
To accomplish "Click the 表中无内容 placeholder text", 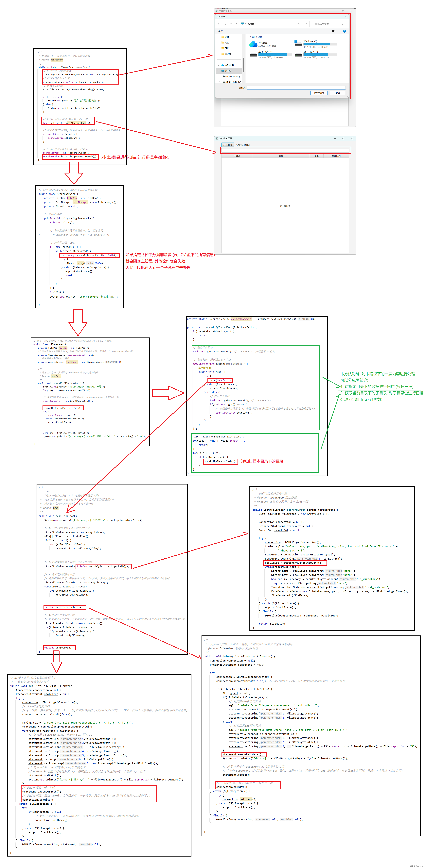I will coord(285,206).
